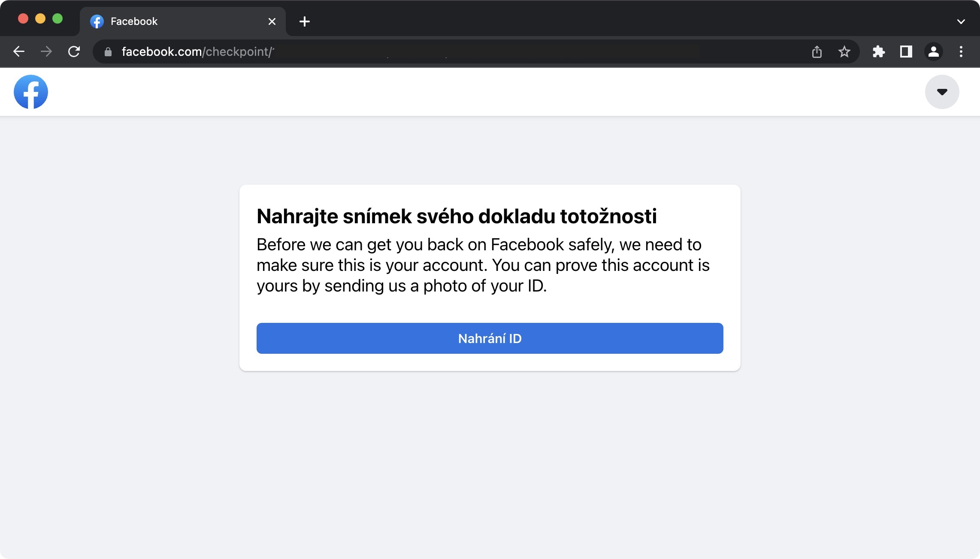Viewport: 980px width, 559px height.
Task: Open the Extensions puzzle icon
Action: pos(878,52)
